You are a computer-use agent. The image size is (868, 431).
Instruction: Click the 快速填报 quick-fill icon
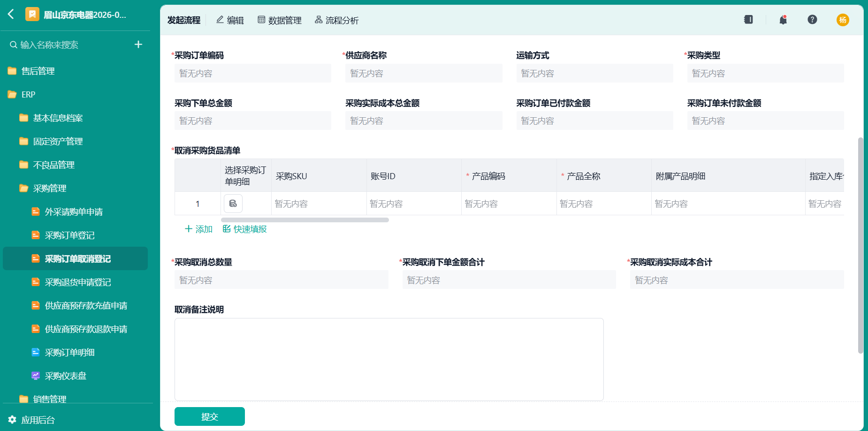click(227, 229)
